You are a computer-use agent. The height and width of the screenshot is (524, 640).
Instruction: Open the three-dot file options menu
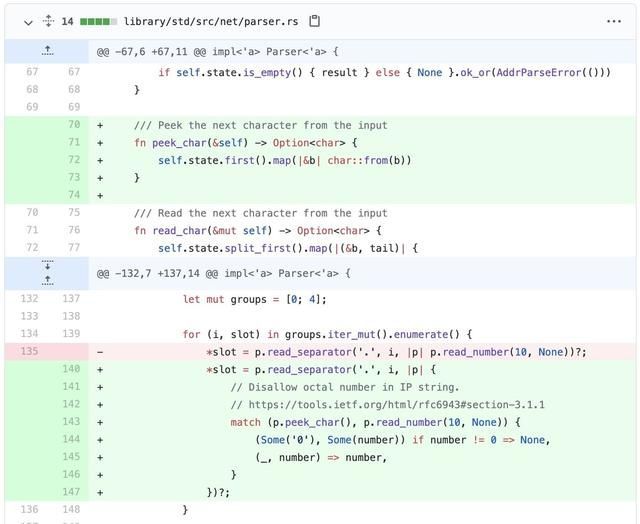click(613, 21)
